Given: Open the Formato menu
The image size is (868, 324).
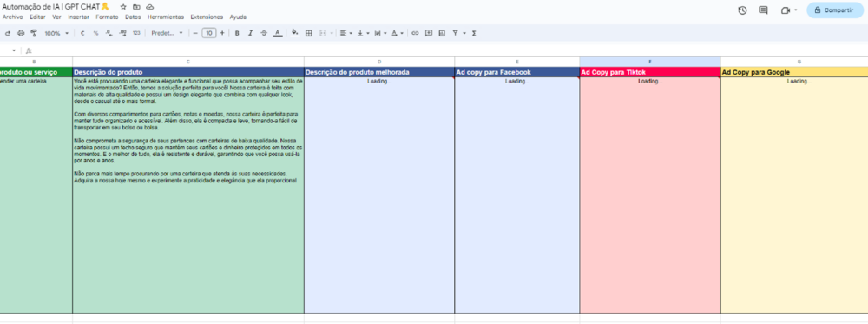Looking at the screenshot, I should [x=107, y=17].
